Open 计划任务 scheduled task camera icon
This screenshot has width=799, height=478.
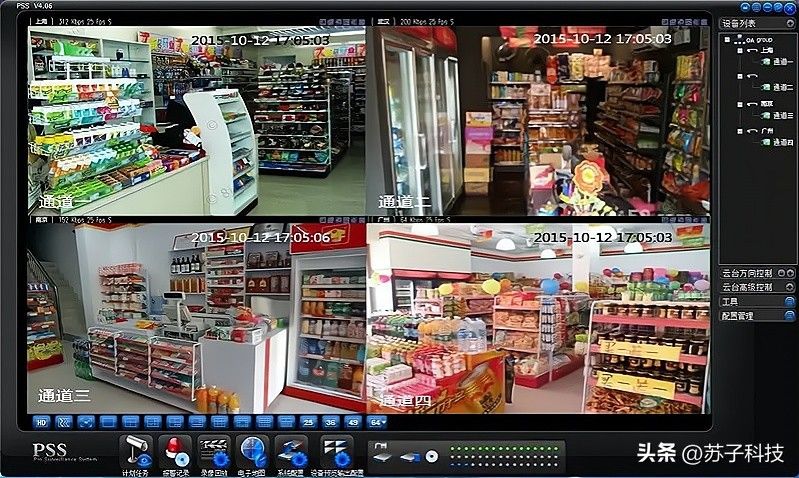point(137,452)
